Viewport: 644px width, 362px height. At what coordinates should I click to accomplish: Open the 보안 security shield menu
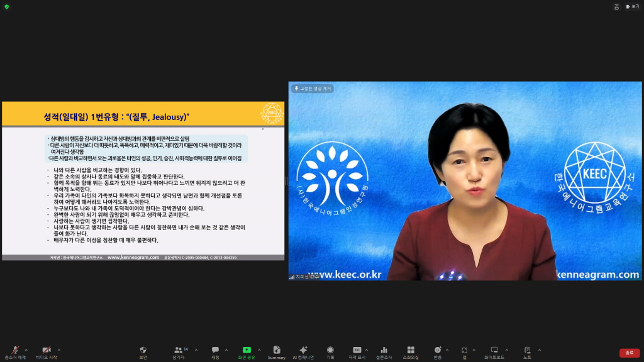tap(143, 353)
